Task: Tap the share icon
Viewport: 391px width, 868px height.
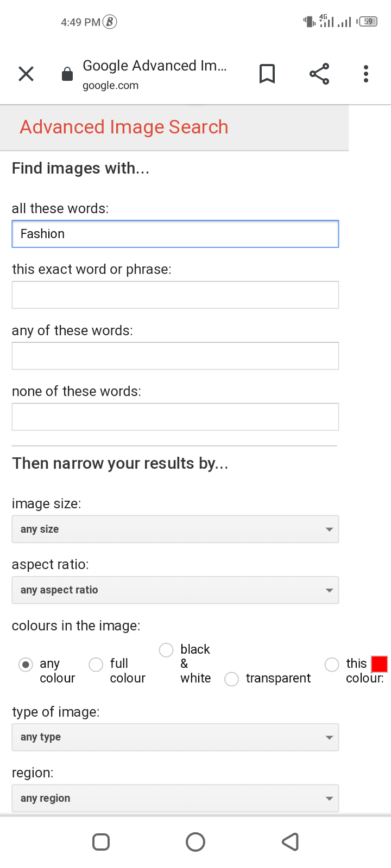Action: point(319,74)
